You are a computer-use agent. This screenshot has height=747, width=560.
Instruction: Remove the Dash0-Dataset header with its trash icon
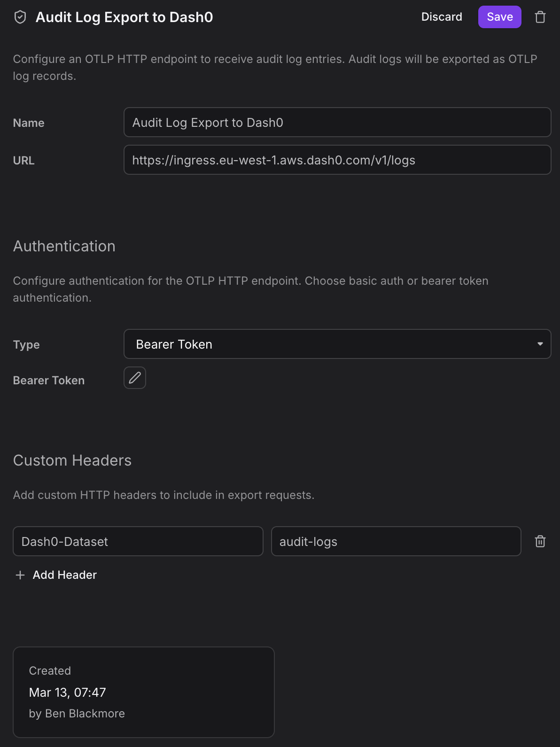[x=540, y=541]
